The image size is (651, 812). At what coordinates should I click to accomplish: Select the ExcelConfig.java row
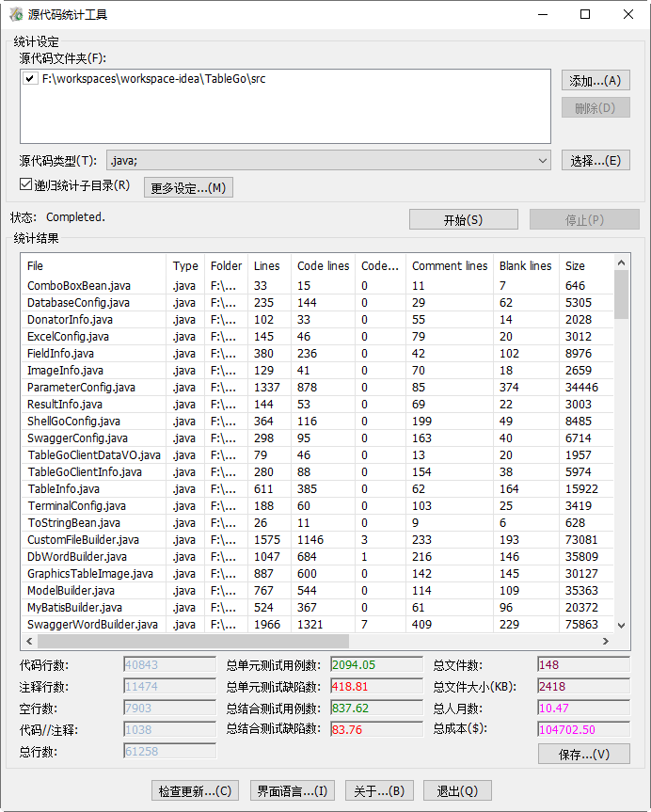317,337
